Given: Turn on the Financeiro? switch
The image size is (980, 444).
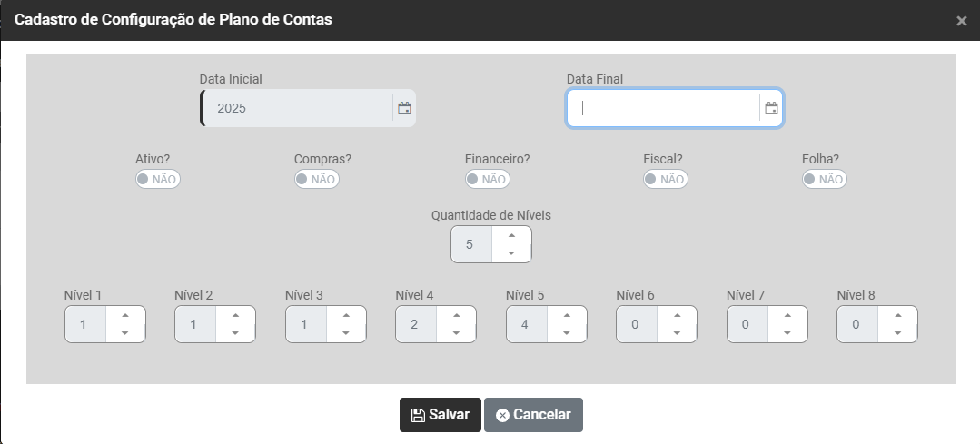Looking at the screenshot, I should (487, 179).
